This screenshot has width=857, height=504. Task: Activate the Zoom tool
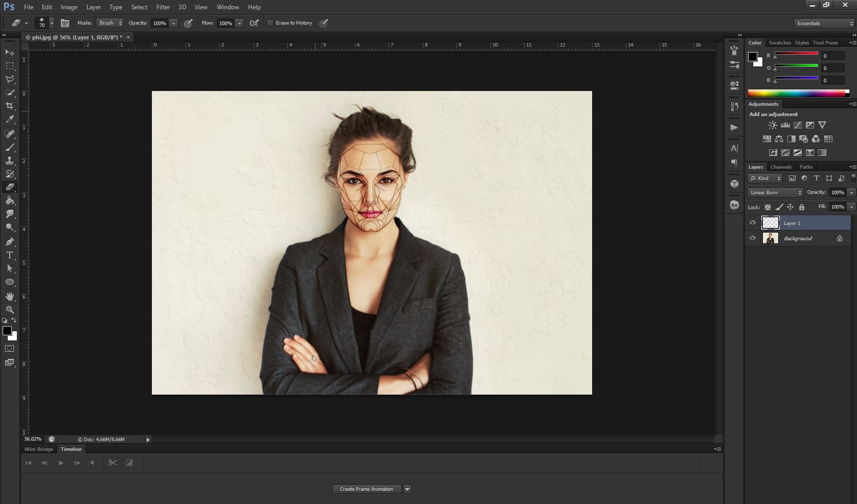coord(9,309)
